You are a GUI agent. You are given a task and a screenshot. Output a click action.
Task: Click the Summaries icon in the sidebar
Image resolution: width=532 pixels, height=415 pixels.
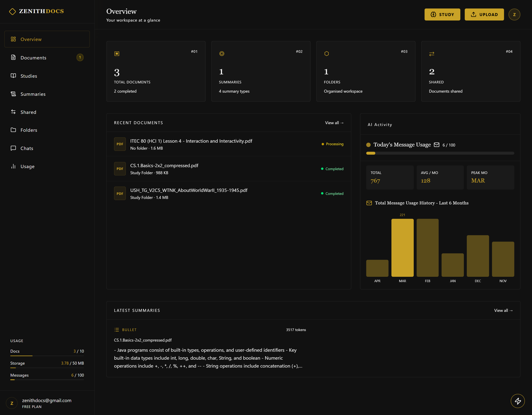[13, 94]
